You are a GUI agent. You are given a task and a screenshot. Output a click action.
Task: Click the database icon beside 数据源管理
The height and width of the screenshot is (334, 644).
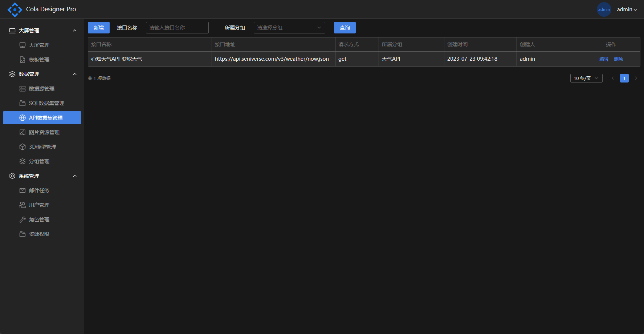click(x=23, y=89)
